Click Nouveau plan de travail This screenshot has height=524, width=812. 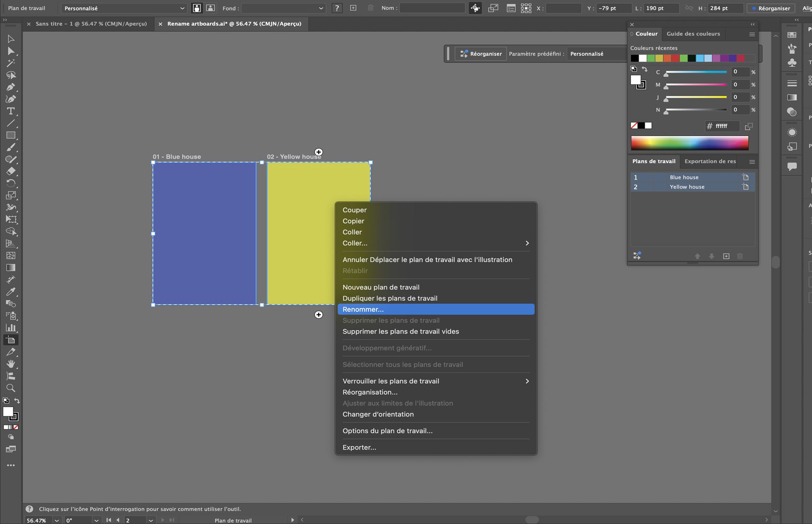pos(381,287)
